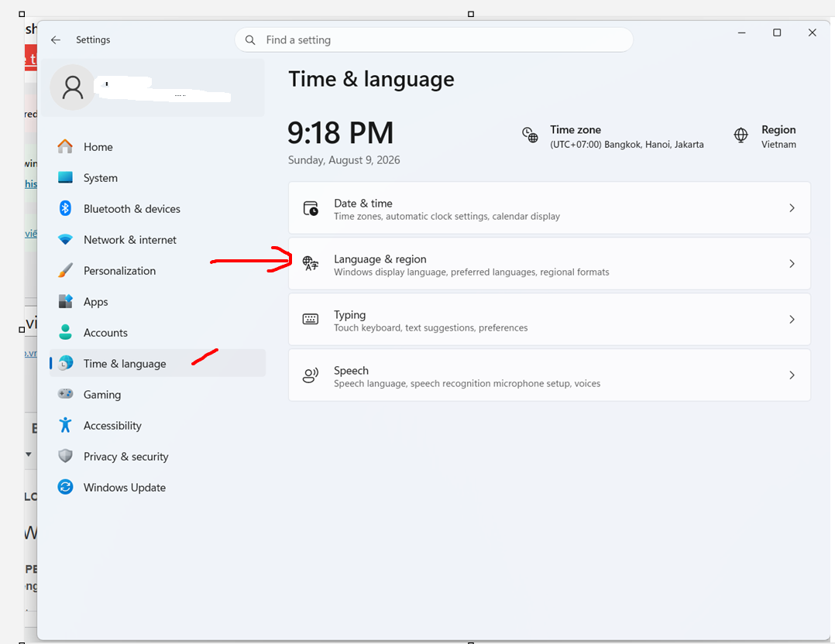Image resolution: width=835 pixels, height=644 pixels.
Task: Click the Windows Update refresh icon
Action: (x=66, y=486)
